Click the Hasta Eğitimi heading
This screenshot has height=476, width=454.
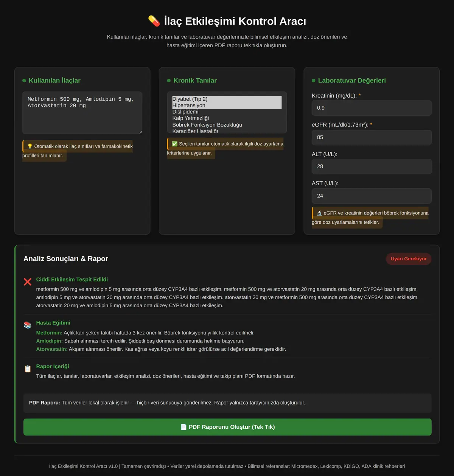53,323
